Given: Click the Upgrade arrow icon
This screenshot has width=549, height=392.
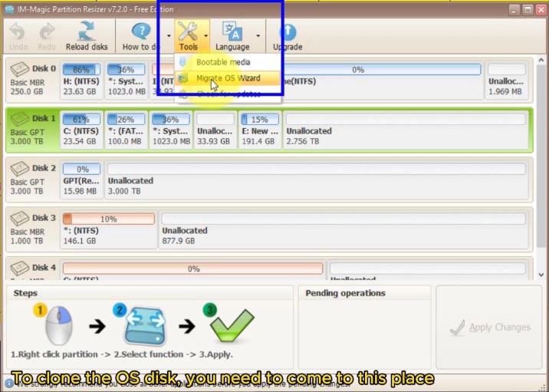Looking at the screenshot, I should click(x=288, y=32).
